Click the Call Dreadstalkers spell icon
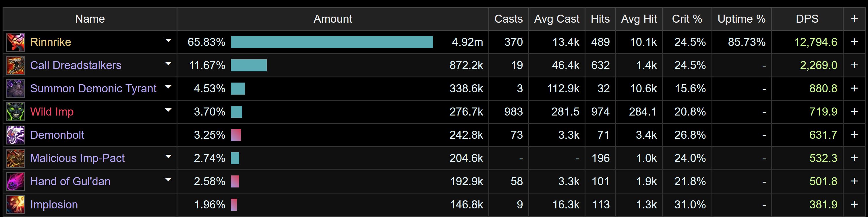This screenshot has height=217, width=868. (x=16, y=65)
